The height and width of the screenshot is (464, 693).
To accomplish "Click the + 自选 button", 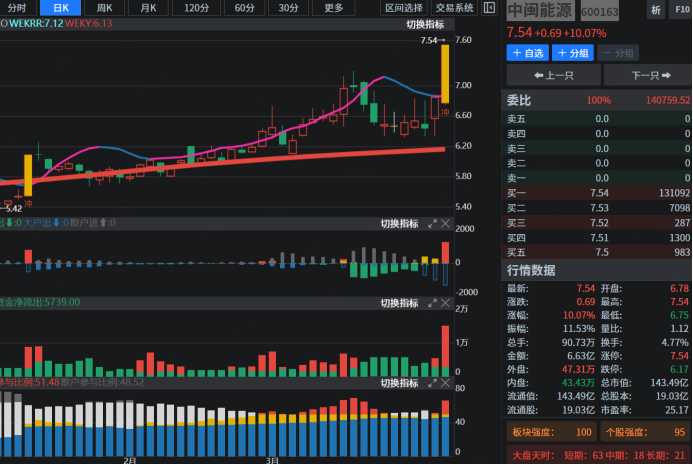I will [x=527, y=53].
